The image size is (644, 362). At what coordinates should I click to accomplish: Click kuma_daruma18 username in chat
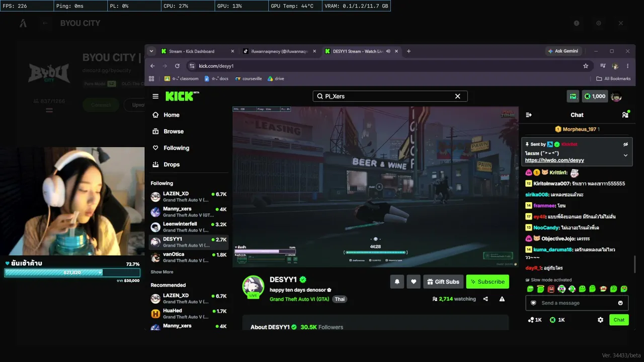tap(552, 249)
